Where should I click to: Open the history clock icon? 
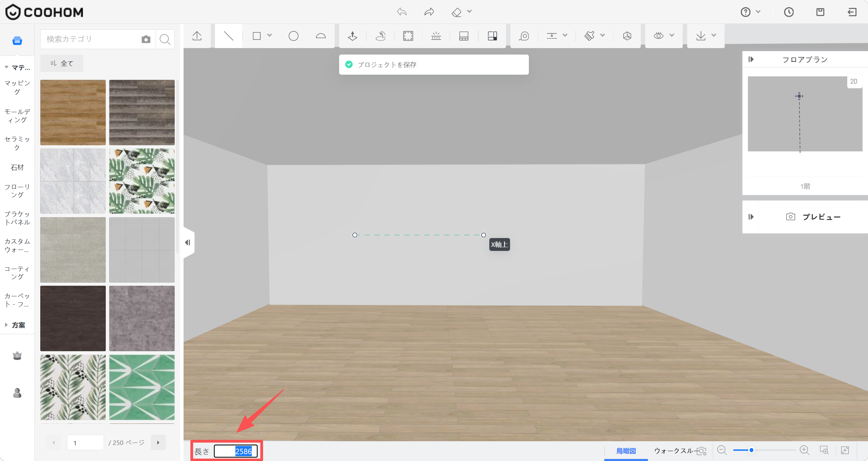point(789,12)
